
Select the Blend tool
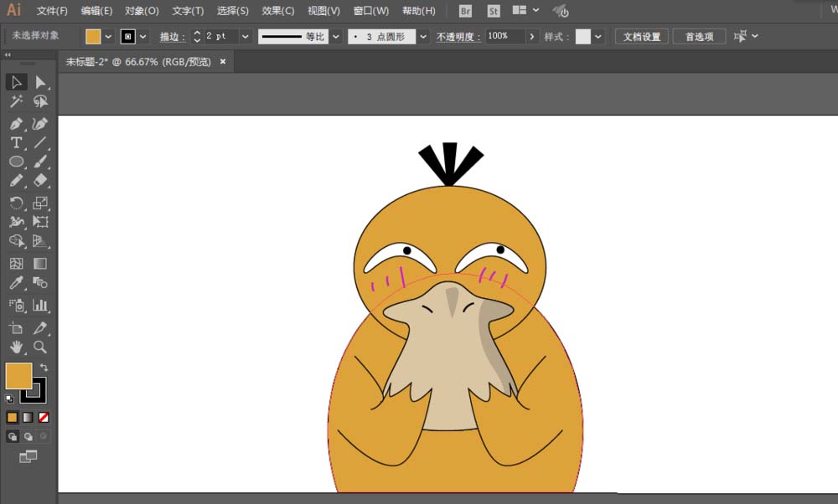point(40,282)
